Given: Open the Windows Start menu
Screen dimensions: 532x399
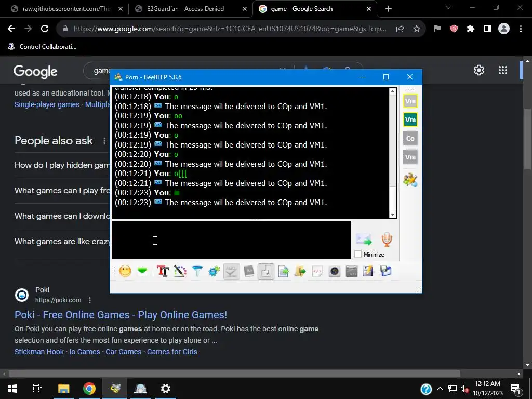Looking at the screenshot, I should (12, 389).
